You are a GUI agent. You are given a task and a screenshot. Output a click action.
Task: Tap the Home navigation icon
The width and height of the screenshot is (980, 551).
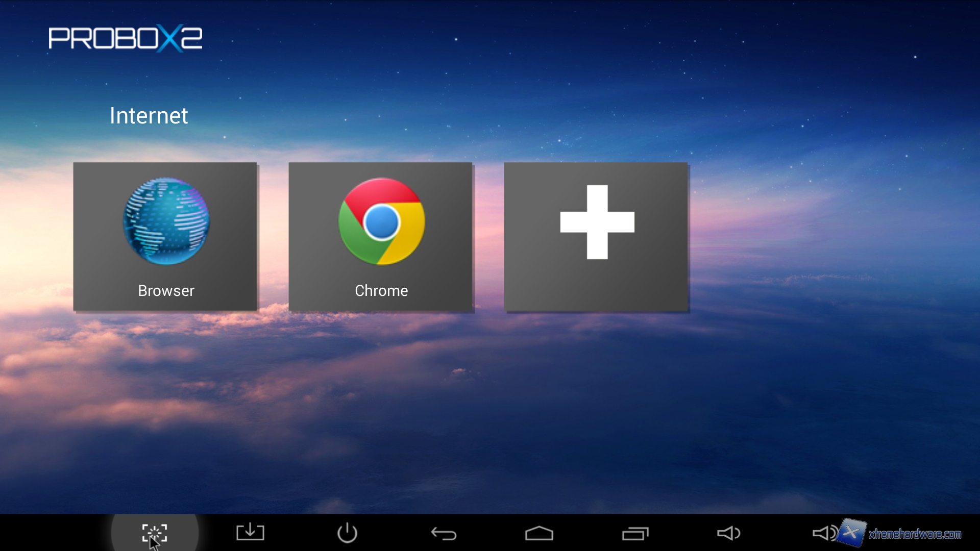click(x=539, y=534)
